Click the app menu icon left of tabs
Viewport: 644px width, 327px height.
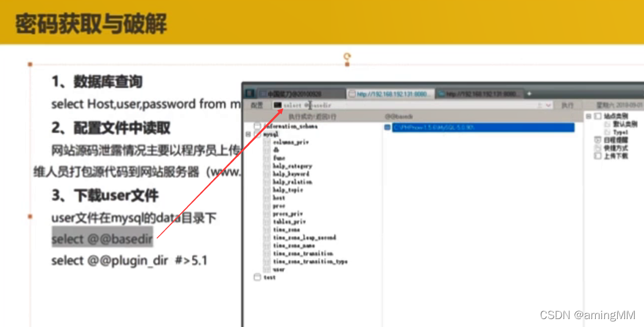[x=250, y=94]
